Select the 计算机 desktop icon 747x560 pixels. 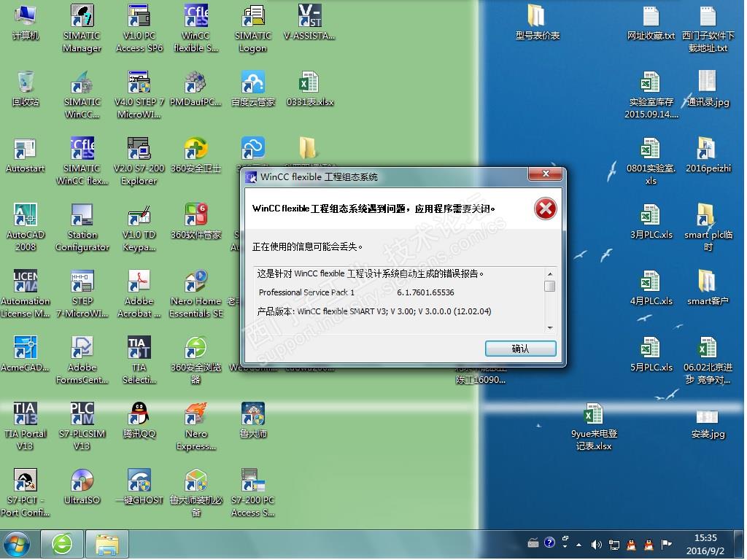[26, 23]
